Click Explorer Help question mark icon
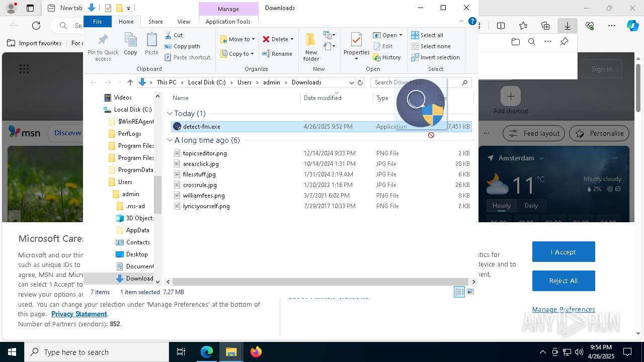Image resolution: width=644 pixels, height=362 pixels. 472,21
